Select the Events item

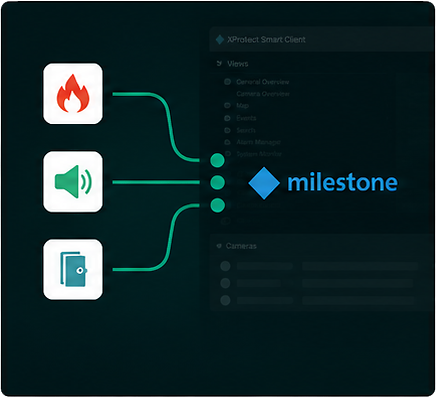click(x=246, y=118)
